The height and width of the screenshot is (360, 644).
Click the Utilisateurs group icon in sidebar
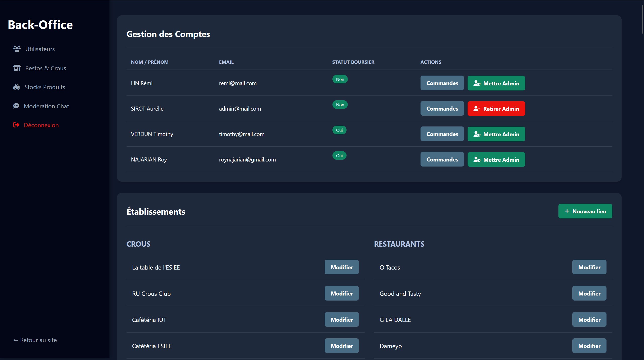click(x=17, y=49)
